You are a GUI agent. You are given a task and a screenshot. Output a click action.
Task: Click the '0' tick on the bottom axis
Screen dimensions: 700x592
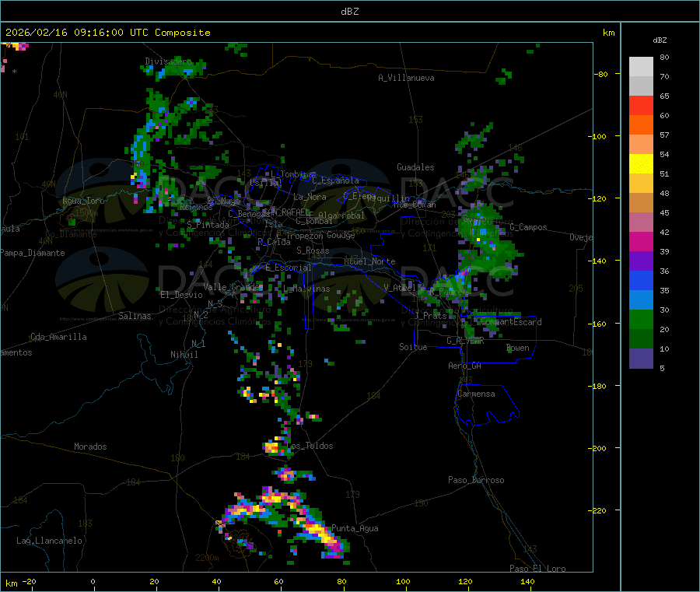click(93, 581)
